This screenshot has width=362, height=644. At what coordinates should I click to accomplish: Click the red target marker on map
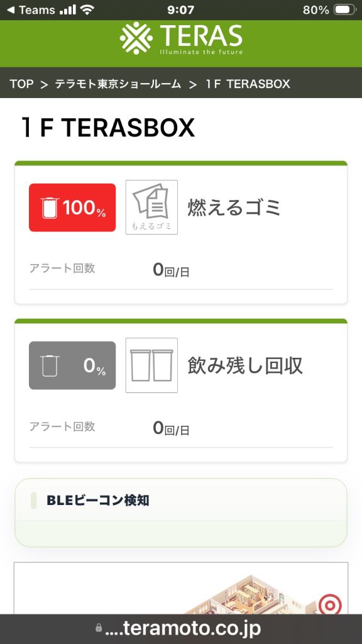coord(330,604)
